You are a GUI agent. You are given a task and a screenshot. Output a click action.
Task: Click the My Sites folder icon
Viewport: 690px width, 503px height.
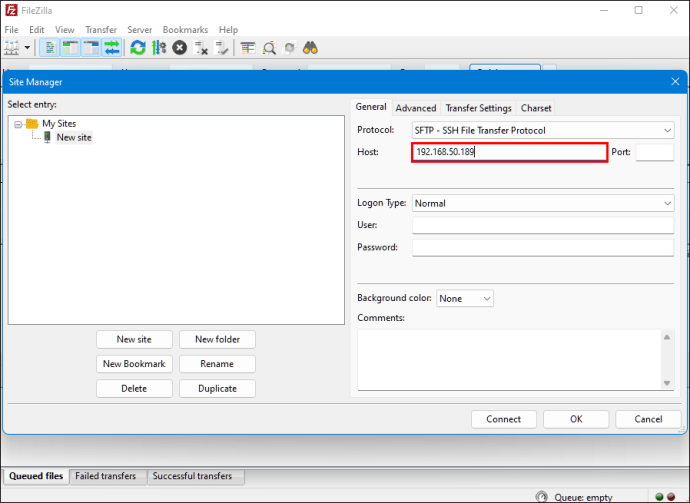(x=32, y=124)
